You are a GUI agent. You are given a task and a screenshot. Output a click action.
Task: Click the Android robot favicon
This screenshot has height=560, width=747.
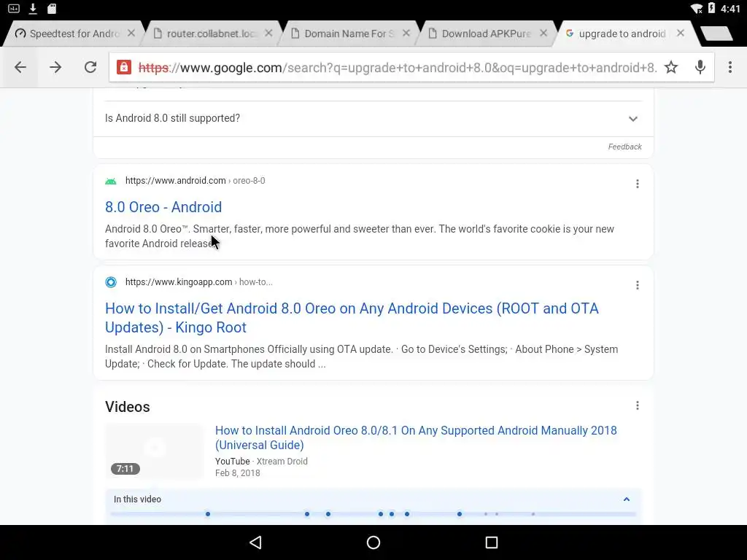point(111,181)
